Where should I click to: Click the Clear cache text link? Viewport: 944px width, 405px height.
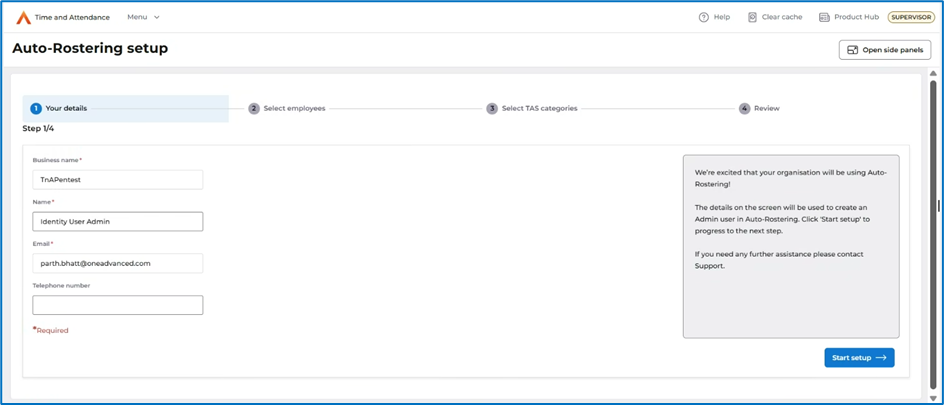pos(782,17)
